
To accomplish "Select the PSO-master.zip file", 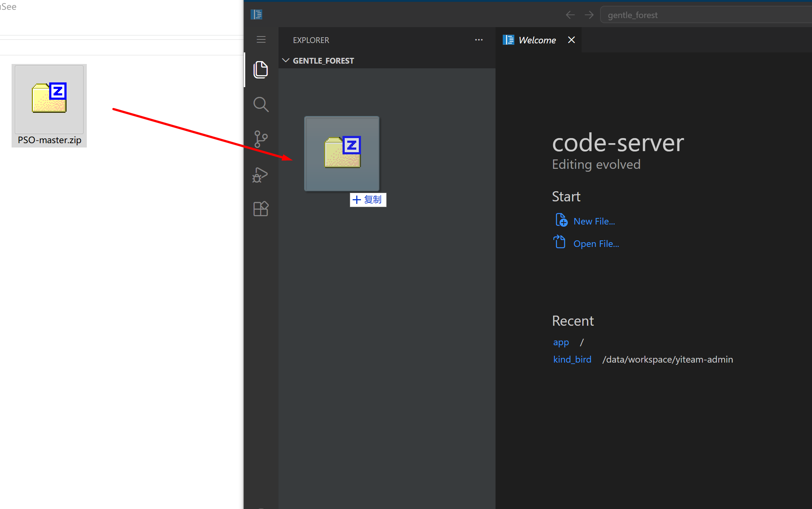I will 49,106.
